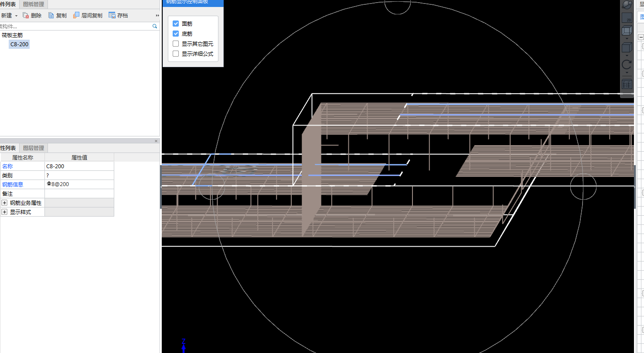The width and height of the screenshot is (644, 353).
Task: Select the solid cube display icon
Action: [x=627, y=48]
